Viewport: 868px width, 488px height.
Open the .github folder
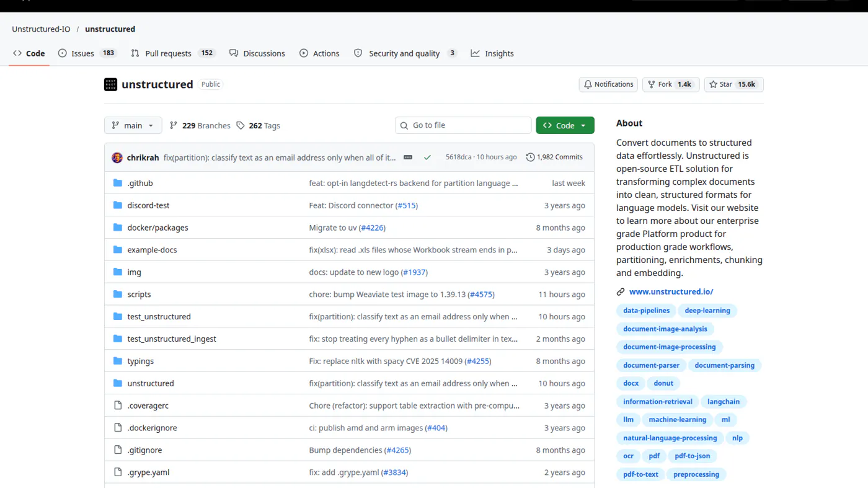140,184
